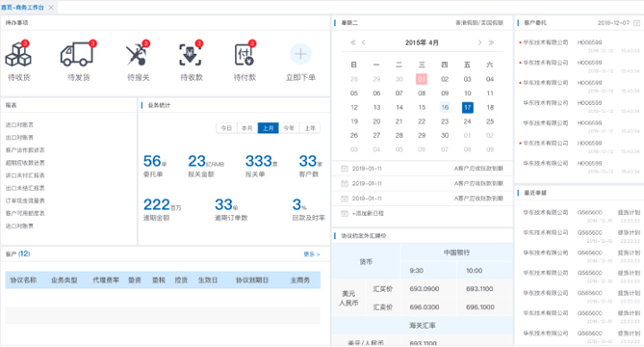
Task: Click the calendar icon beside date 2018-12-07
Action: click(x=636, y=23)
